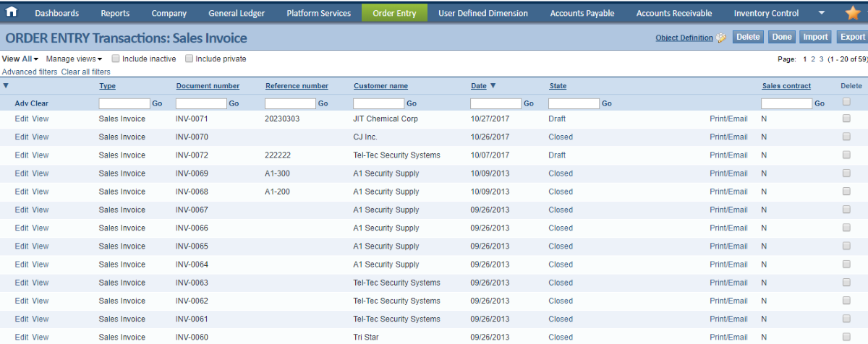This screenshot has height=344, width=868.
Task: Open the favorites star icon
Action: point(853,13)
